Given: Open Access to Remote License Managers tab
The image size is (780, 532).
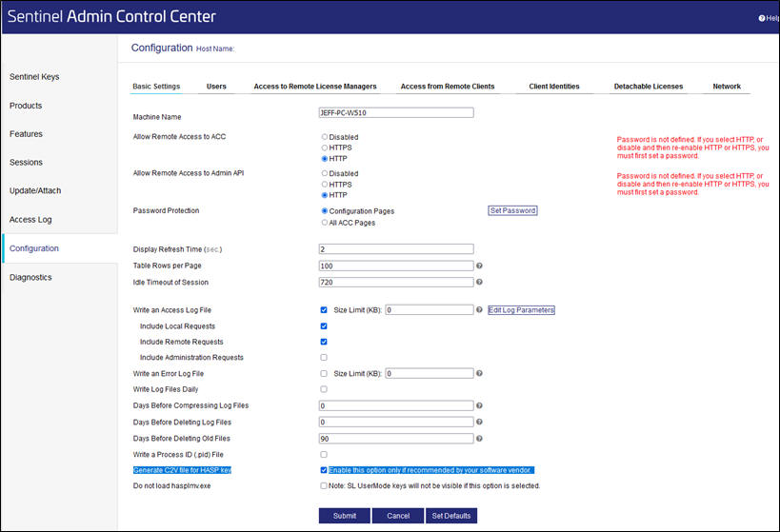Looking at the screenshot, I should (315, 87).
